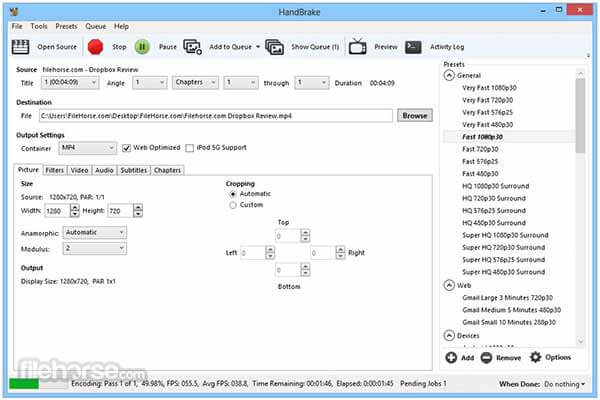Click the Remove preset minus icon

pyautogui.click(x=486, y=358)
